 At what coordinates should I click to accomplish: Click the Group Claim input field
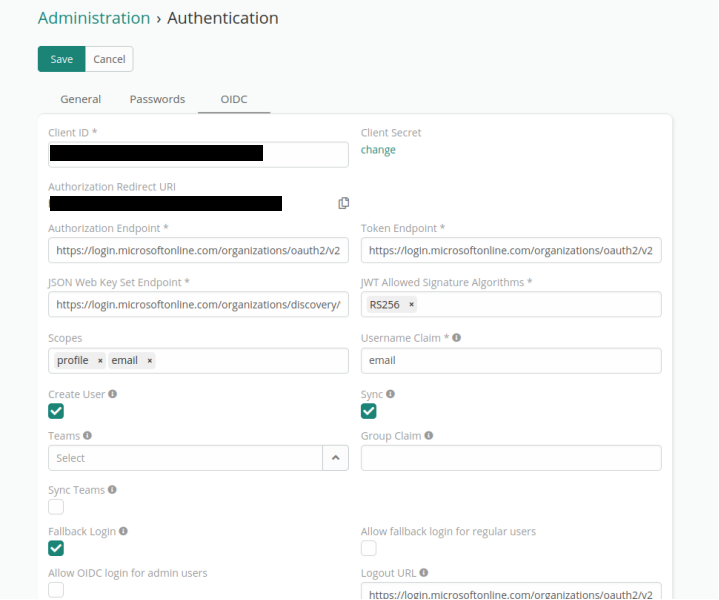[x=510, y=458]
